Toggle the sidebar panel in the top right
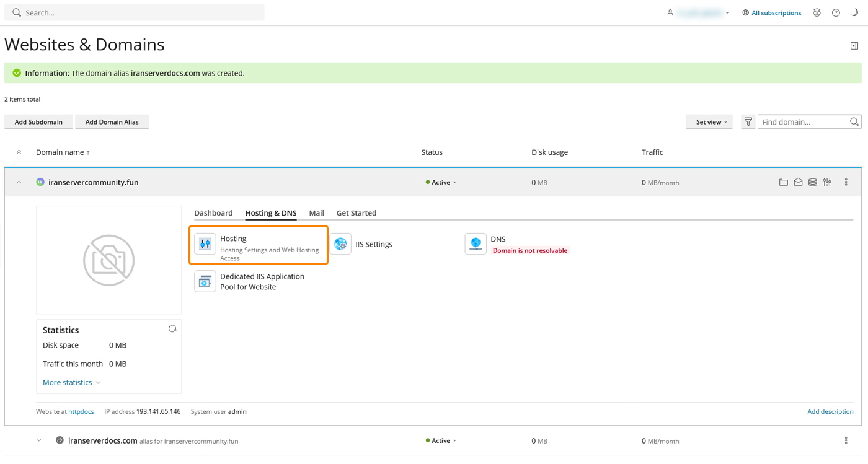This screenshot has width=868, height=464. pyautogui.click(x=854, y=46)
